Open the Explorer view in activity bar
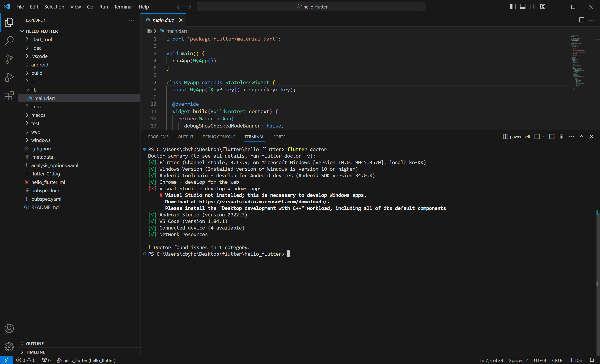The height and width of the screenshot is (364, 600). pos(9,22)
